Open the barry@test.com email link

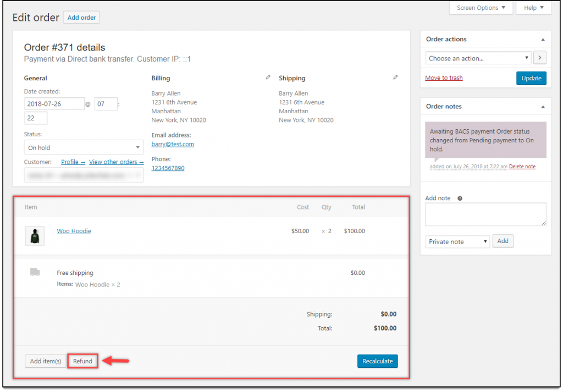(x=173, y=144)
